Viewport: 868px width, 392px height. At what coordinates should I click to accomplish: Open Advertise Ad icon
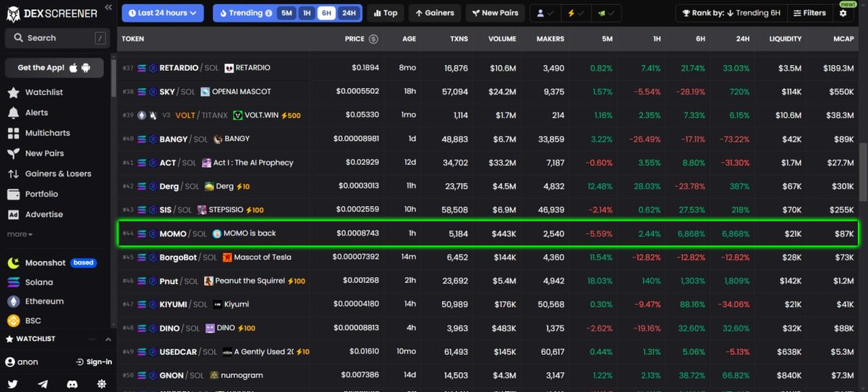point(13,214)
